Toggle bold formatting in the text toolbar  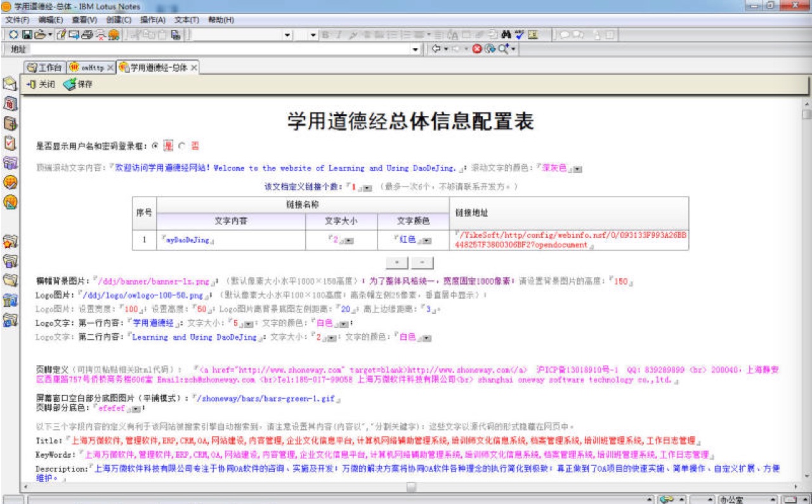coord(325,35)
